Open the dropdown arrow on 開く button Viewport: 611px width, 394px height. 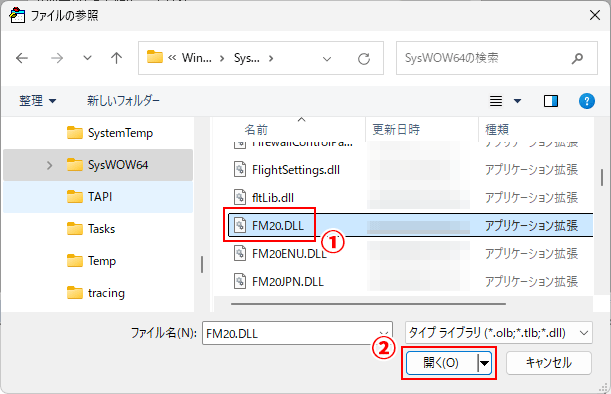(x=484, y=363)
